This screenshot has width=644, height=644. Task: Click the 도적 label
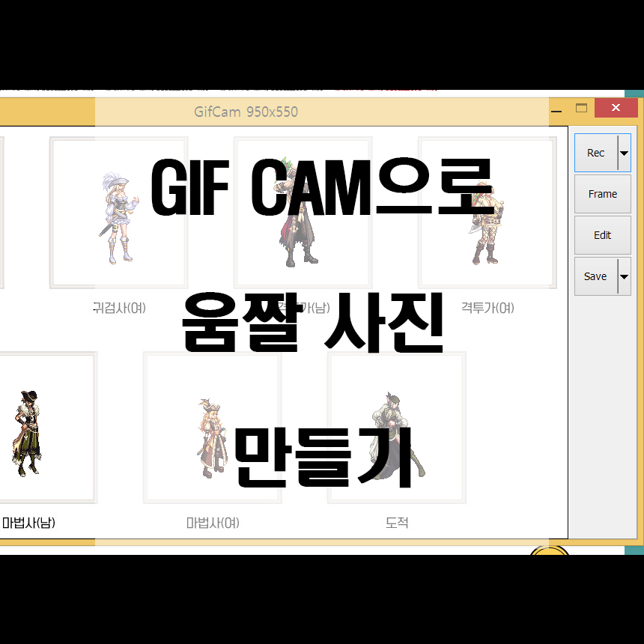pyautogui.click(x=397, y=523)
